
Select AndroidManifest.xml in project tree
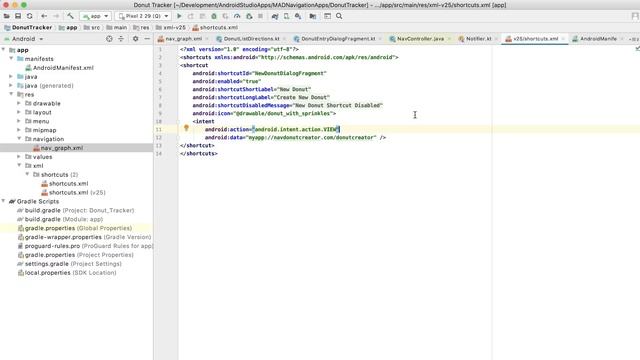pyautogui.click(x=59, y=68)
